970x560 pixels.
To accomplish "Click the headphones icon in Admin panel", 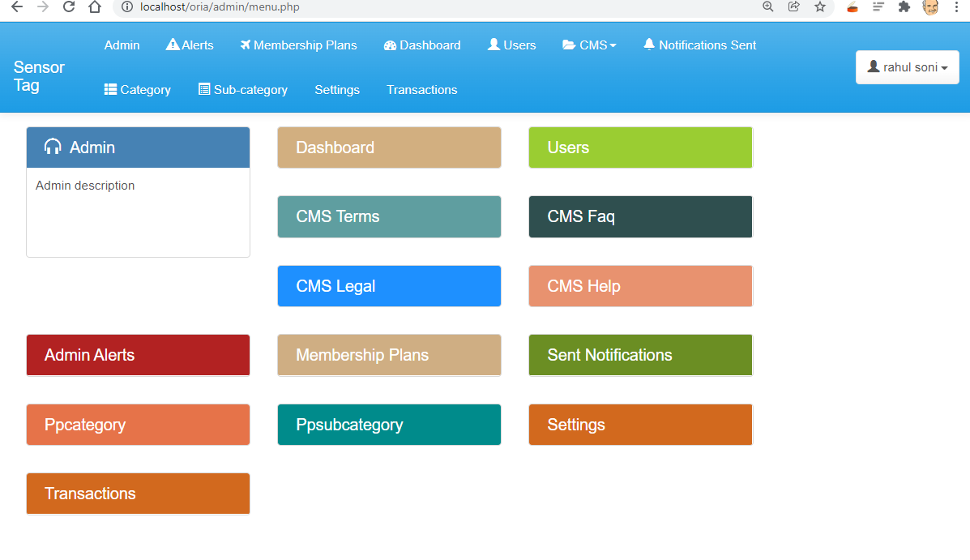I will click(53, 147).
